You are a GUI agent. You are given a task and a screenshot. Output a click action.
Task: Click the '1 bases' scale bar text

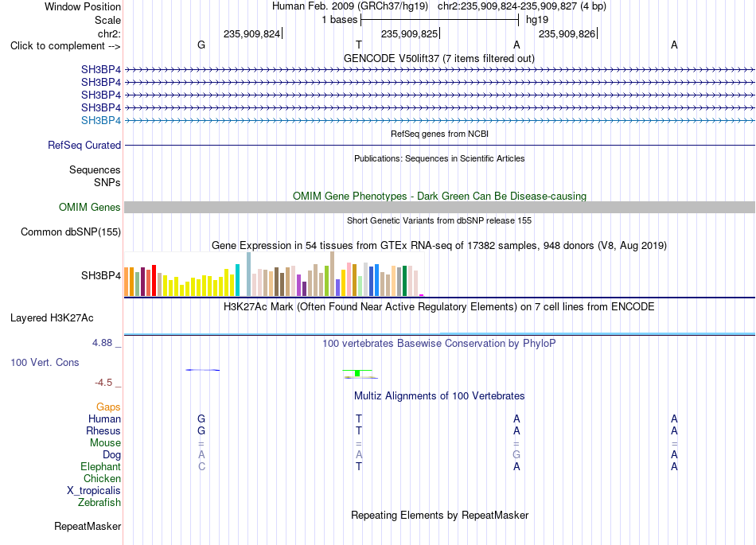(340, 20)
